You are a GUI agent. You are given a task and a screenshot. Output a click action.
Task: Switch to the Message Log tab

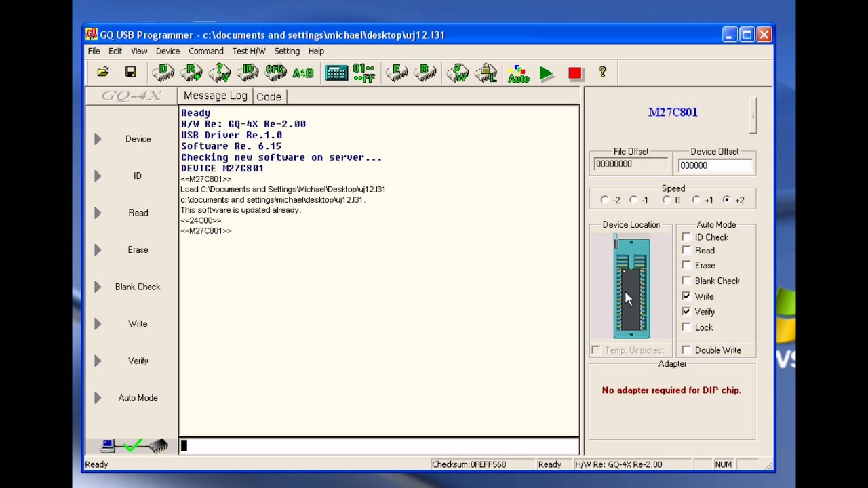[x=216, y=96]
